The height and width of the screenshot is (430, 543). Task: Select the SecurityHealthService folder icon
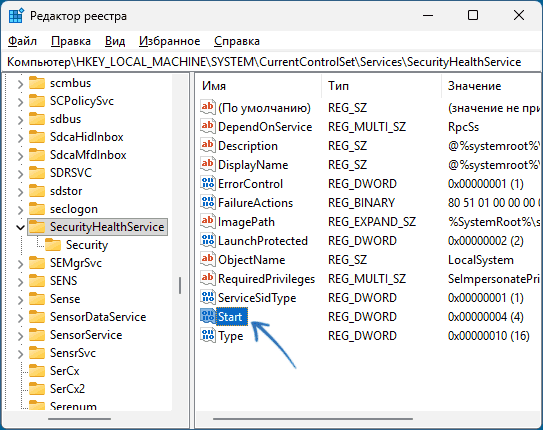click(37, 227)
